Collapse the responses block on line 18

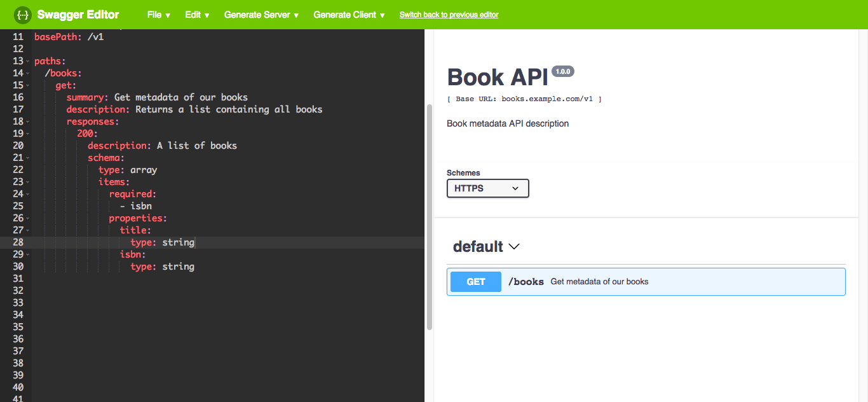coord(27,121)
